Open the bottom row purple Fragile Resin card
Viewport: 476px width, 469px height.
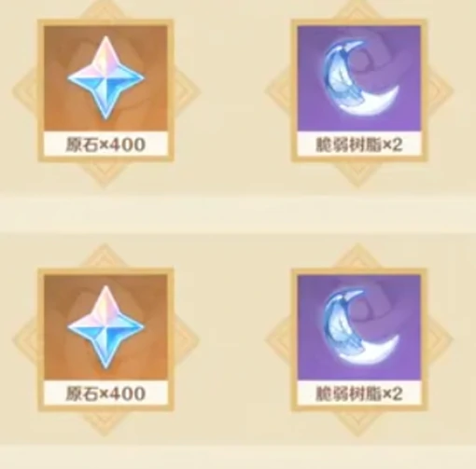(359, 339)
